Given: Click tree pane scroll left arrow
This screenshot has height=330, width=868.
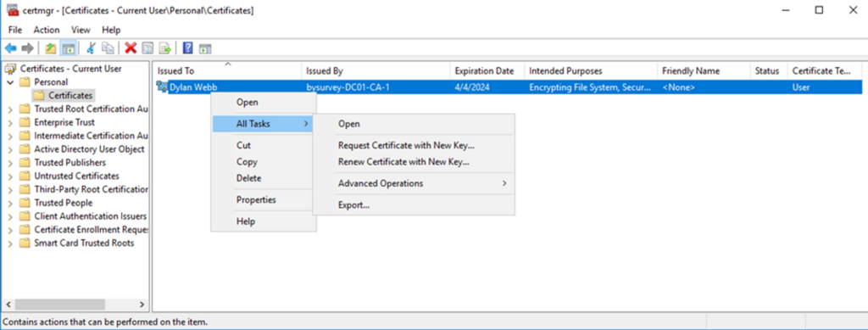Looking at the screenshot, I should (x=8, y=305).
